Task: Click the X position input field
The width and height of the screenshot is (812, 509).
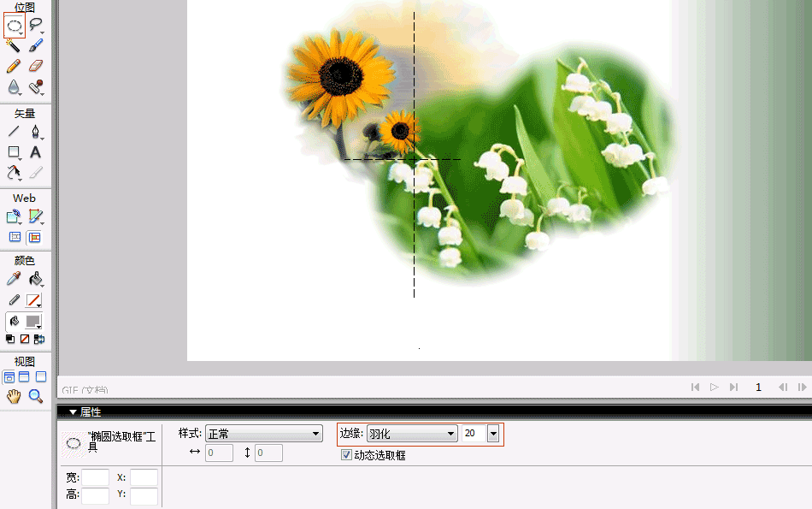Action: pyautogui.click(x=144, y=478)
